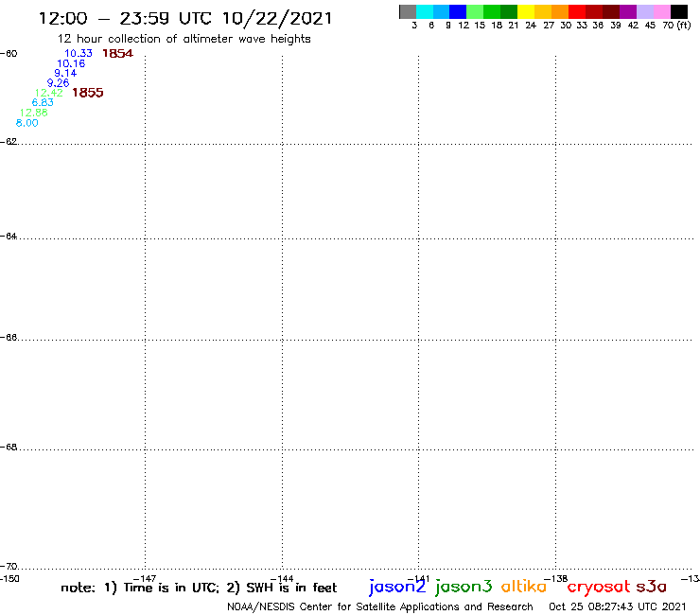
Task: Click the time stamp 1855
Action: pos(87,93)
